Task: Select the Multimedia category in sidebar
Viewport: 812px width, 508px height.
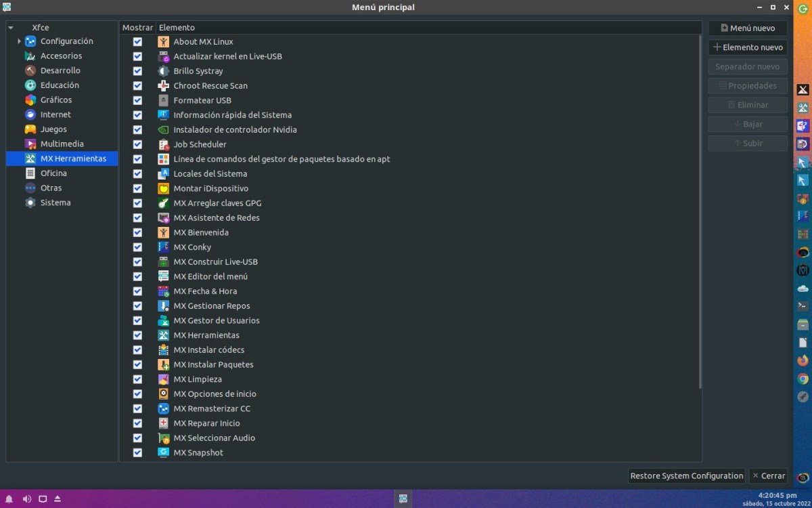Action: (62, 144)
